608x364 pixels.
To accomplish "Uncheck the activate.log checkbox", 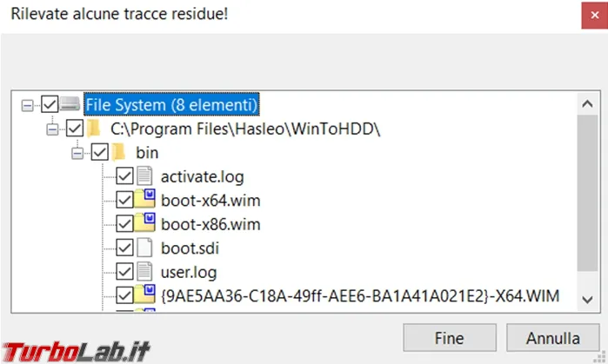I will [125, 176].
